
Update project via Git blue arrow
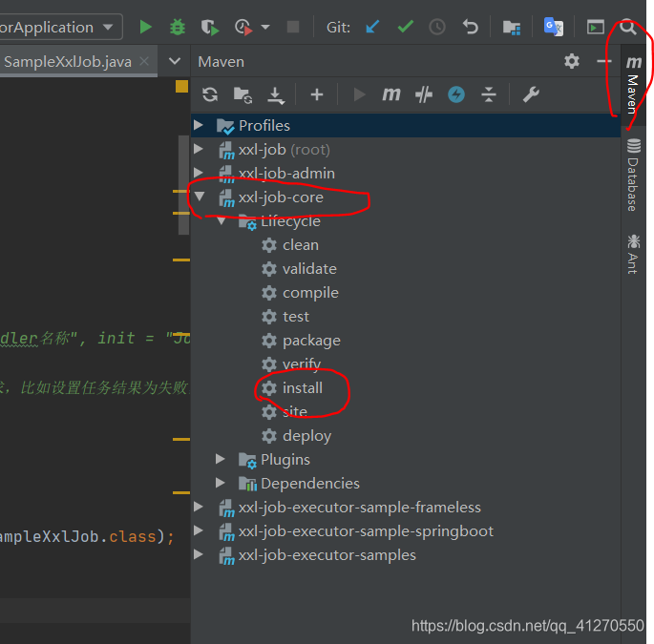pos(372,27)
